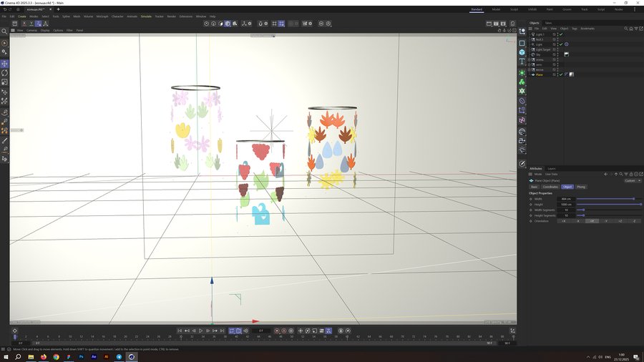Screen dimensions: 644x362
Task: Toggle the Light.1 enabled checkmark
Action: tap(560, 34)
